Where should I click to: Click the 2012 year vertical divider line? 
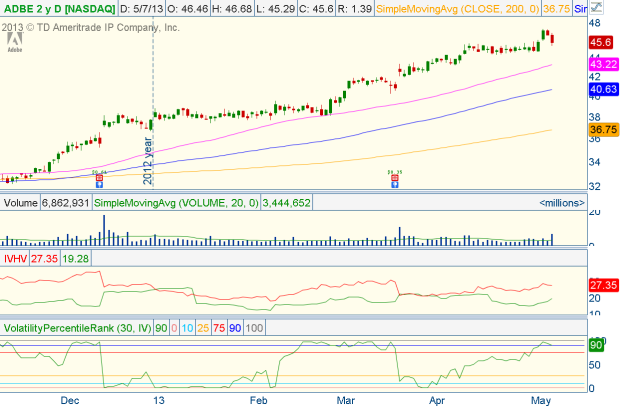coord(152,100)
